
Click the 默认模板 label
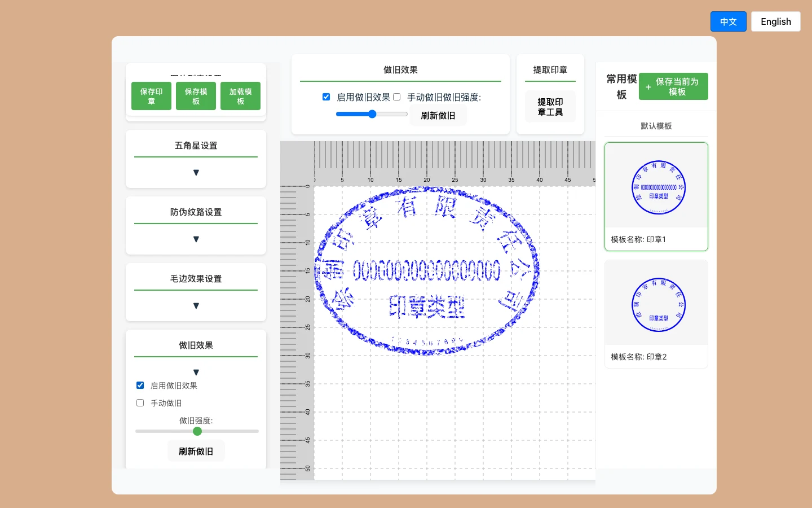[x=656, y=126]
